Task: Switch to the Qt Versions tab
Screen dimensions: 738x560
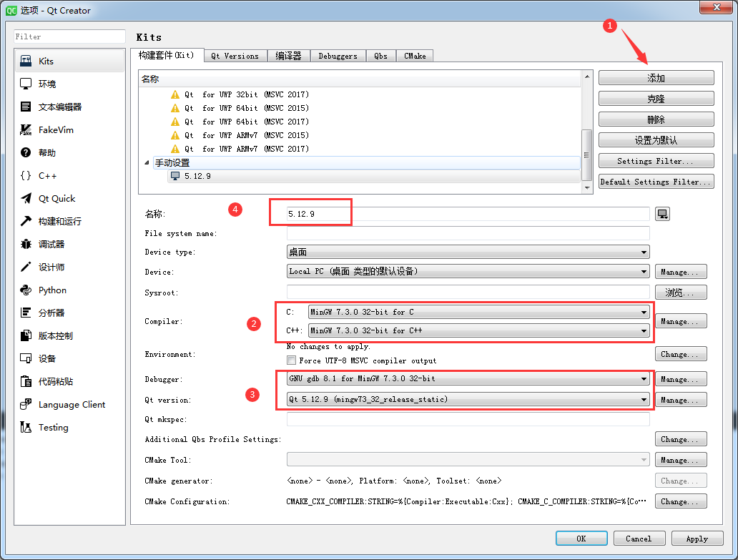Action: 235,55
